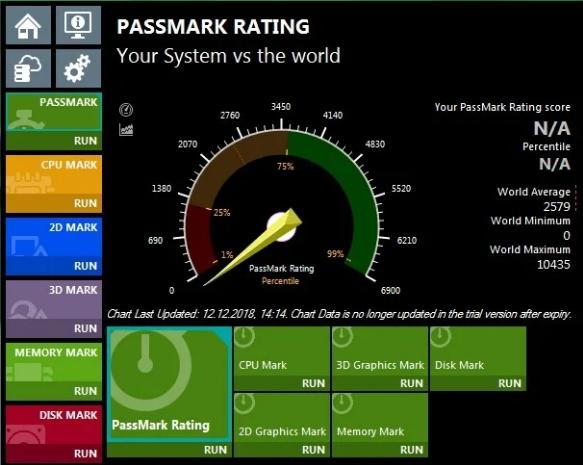Viewport: 583px width, 465px height.
Task: Click the CPU Mark bottom tile
Action: (x=282, y=352)
